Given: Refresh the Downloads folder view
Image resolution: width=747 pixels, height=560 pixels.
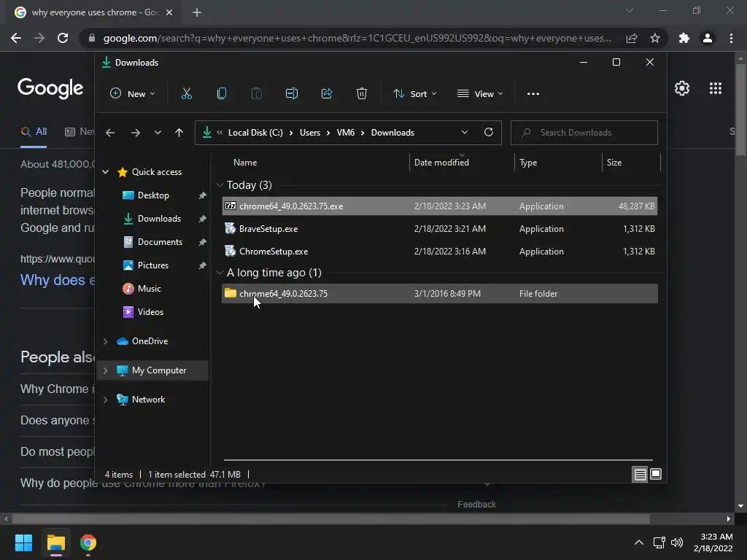Looking at the screenshot, I should click(488, 133).
